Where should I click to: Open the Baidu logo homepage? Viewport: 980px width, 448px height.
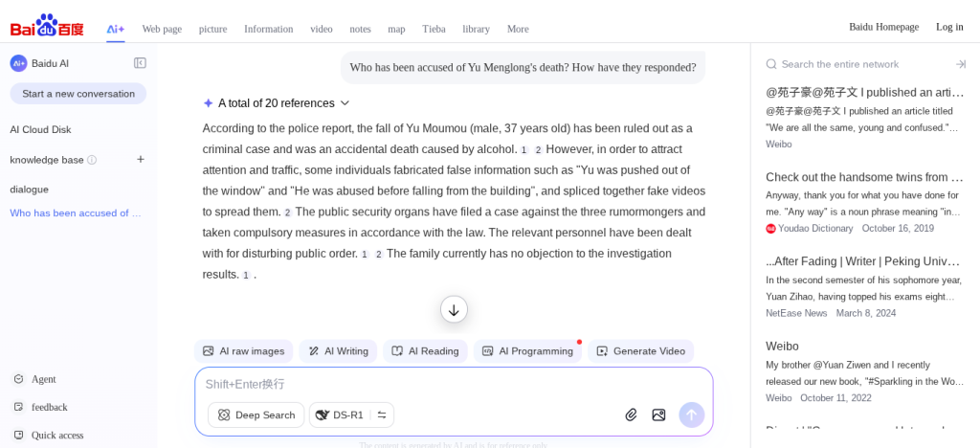point(47,26)
